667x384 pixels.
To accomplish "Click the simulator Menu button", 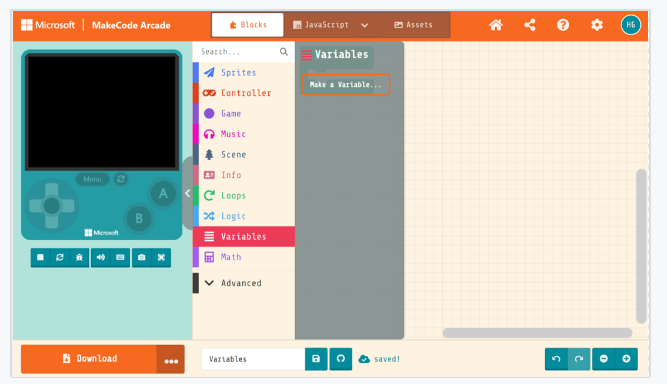I will [x=92, y=179].
